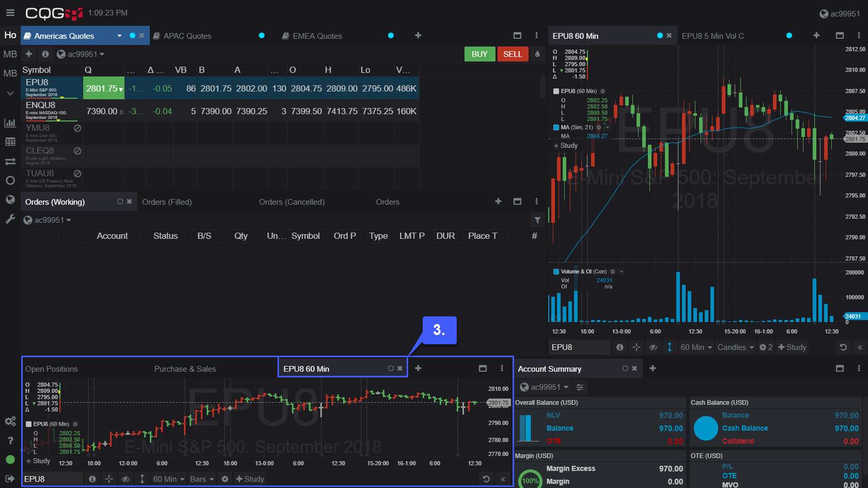This screenshot has height=488, width=868.
Task: Toggle the link circle on Orders (Working) tab
Action: tap(120, 202)
